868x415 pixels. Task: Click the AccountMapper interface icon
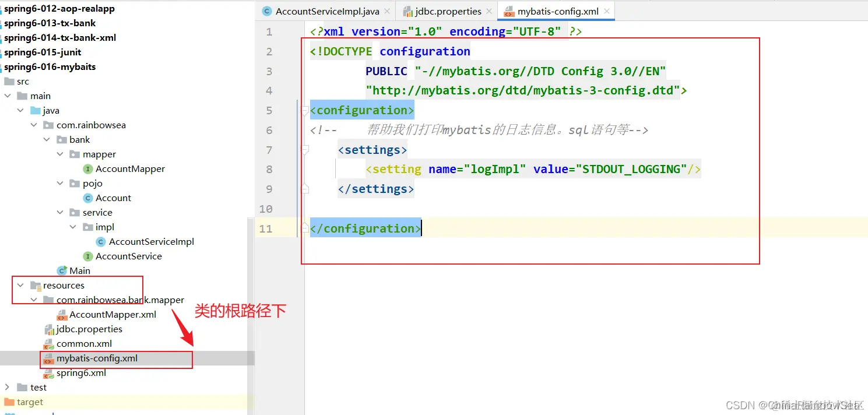tap(88, 168)
